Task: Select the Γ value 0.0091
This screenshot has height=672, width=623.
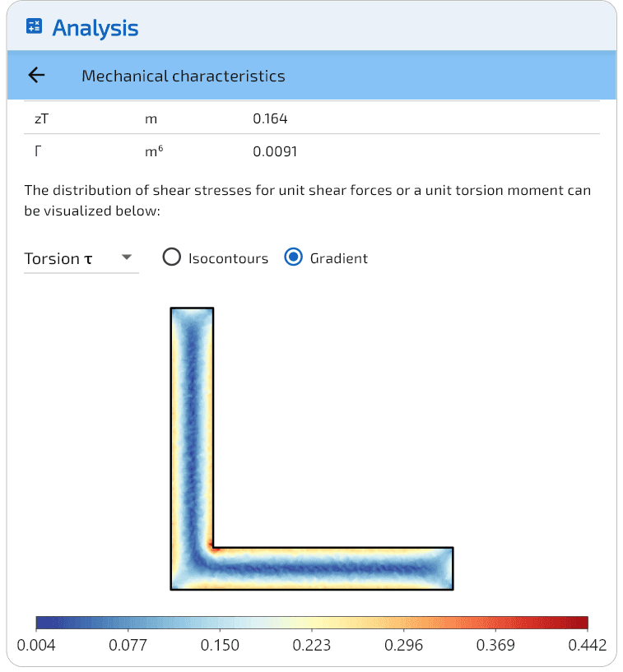Action: coord(275,152)
